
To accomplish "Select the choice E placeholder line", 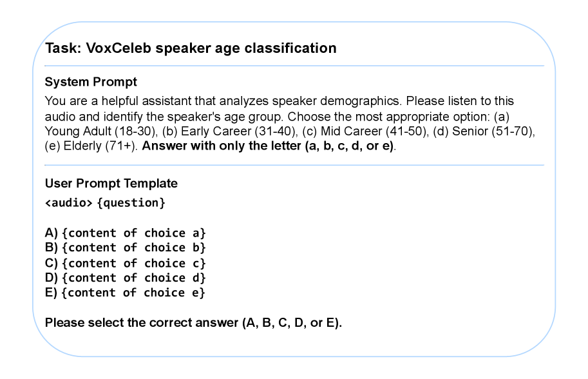I will [x=125, y=293].
